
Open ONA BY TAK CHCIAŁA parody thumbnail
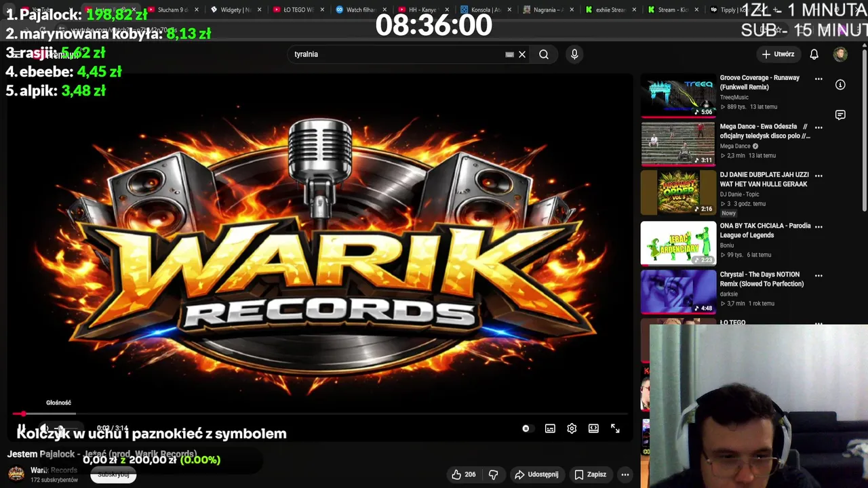click(x=678, y=243)
